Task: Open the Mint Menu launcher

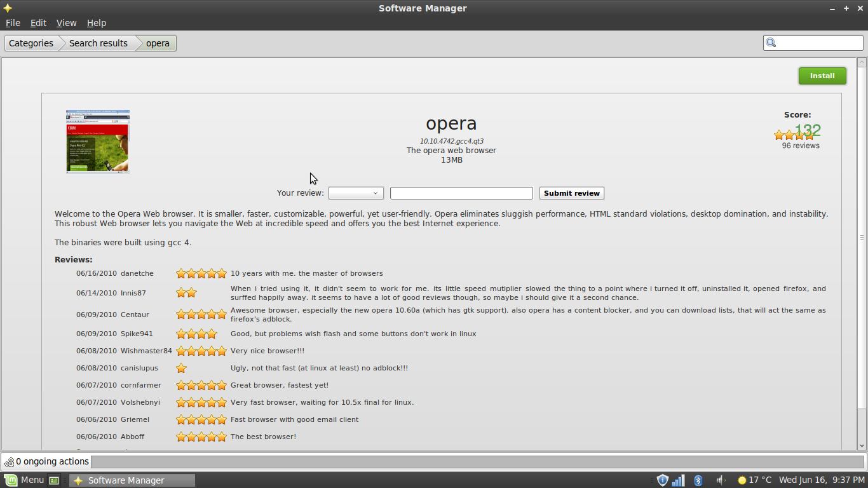Action: tap(25, 480)
